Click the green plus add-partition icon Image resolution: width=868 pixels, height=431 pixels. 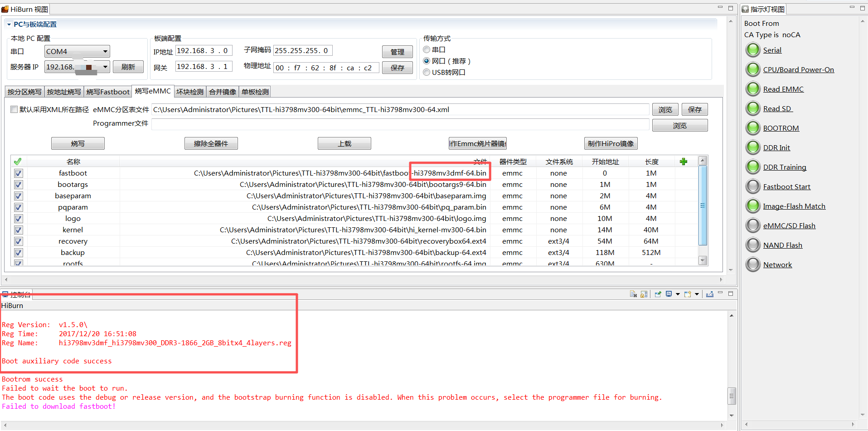[684, 162]
